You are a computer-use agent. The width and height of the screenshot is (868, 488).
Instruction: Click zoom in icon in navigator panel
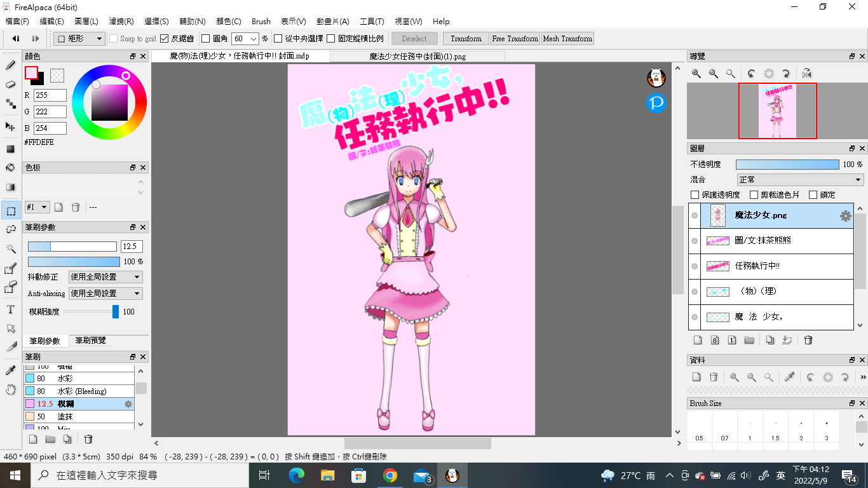(696, 74)
